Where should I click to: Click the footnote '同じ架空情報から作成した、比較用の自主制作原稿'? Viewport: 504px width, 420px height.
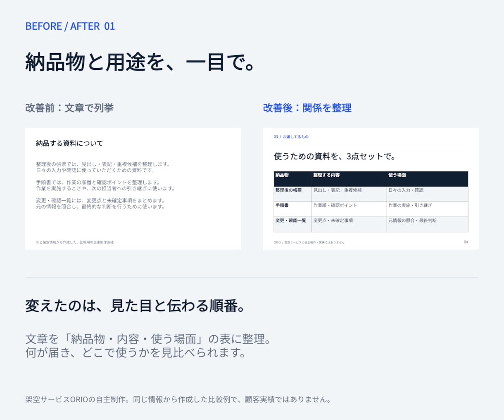click(x=75, y=242)
